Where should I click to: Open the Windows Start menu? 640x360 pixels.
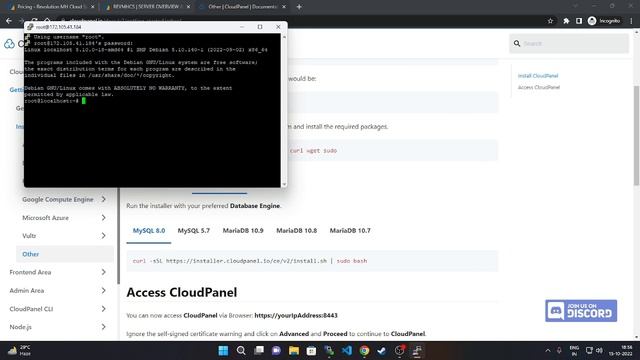[x=223, y=351]
